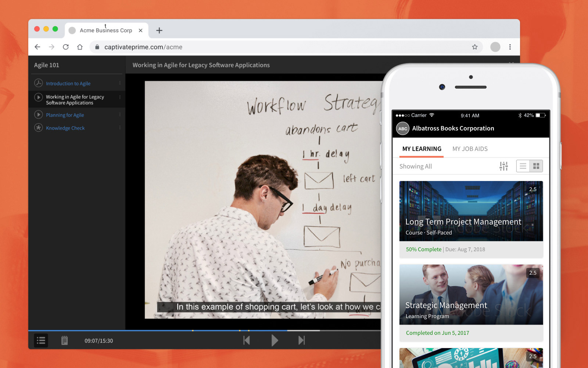Tap the Showing All label on phone
588x368 pixels.
pyautogui.click(x=416, y=166)
